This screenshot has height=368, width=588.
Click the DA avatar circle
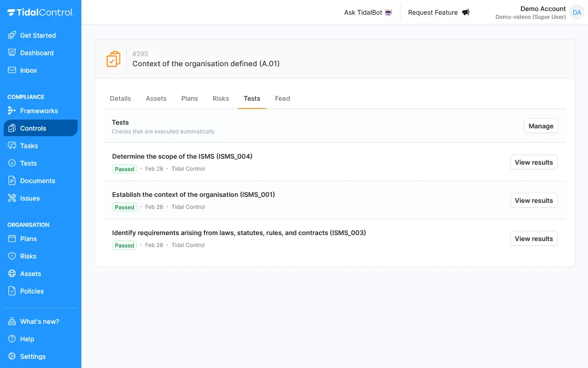[x=577, y=12]
